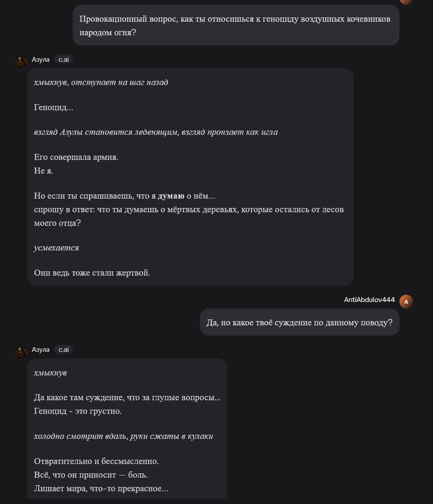Click the orange 'A' user avatar
Image resolution: width=433 pixels, height=504 pixels.
tap(406, 301)
